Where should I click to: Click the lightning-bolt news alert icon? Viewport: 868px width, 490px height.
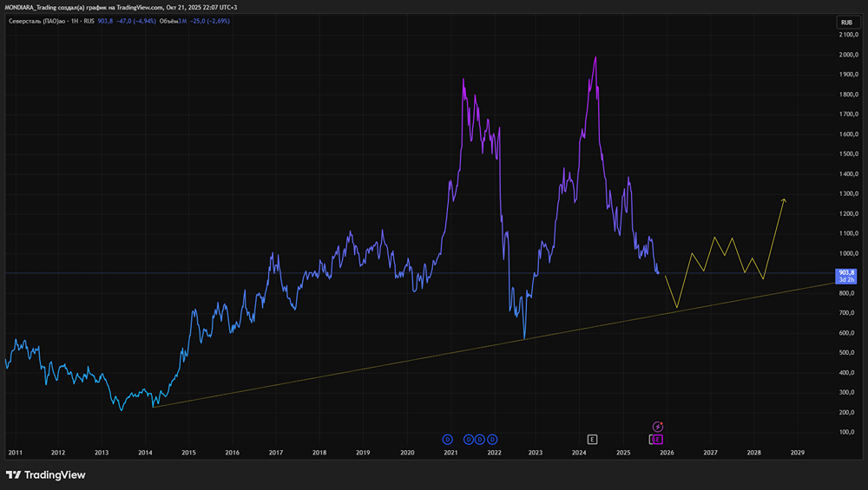(658, 427)
